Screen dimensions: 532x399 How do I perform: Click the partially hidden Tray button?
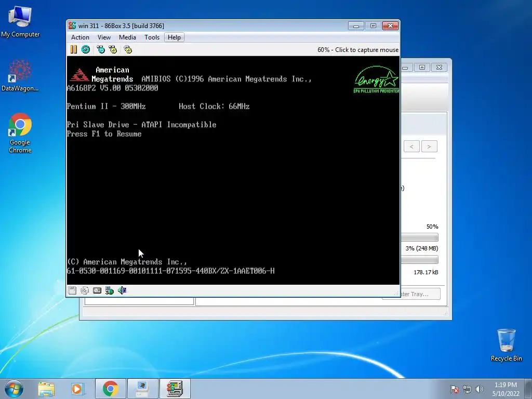coord(420,294)
